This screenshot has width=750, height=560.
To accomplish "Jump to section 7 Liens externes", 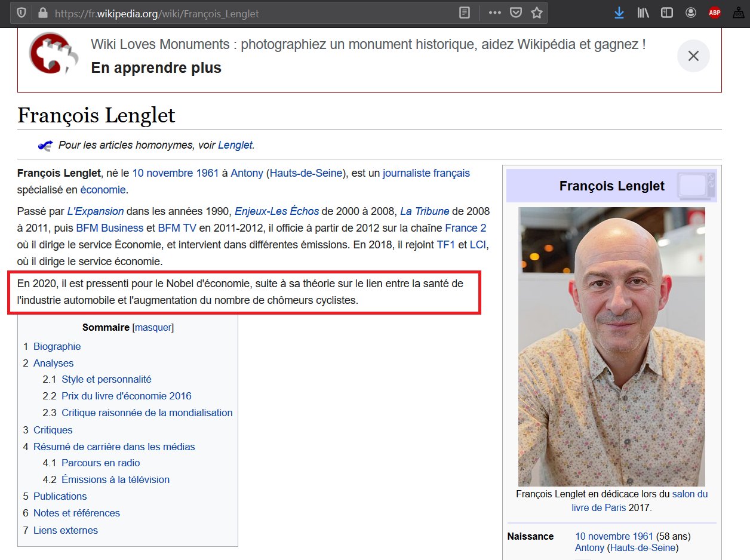I will (x=66, y=530).
